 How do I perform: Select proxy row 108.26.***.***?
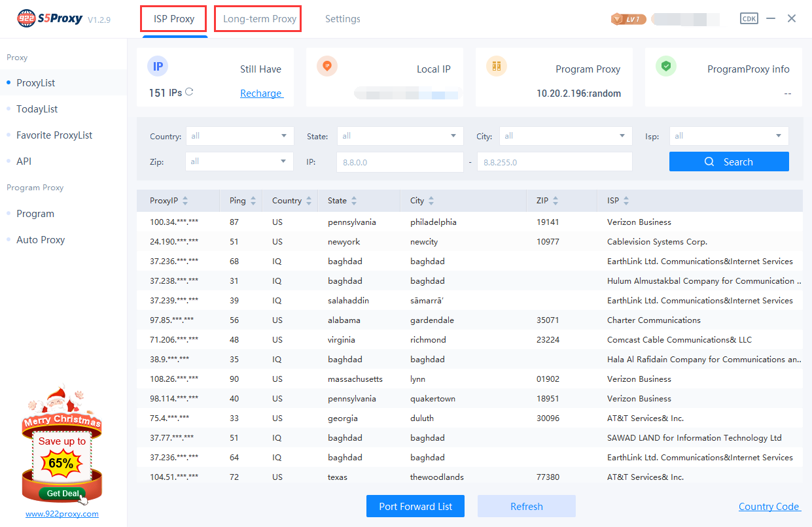[470, 379]
